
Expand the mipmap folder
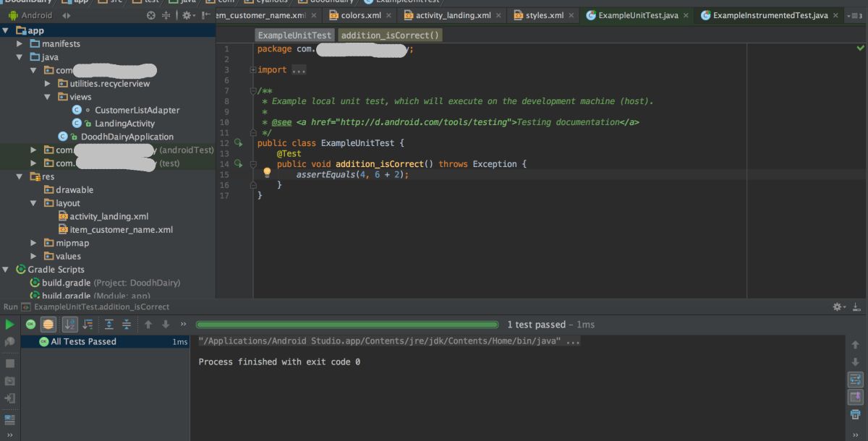33,243
